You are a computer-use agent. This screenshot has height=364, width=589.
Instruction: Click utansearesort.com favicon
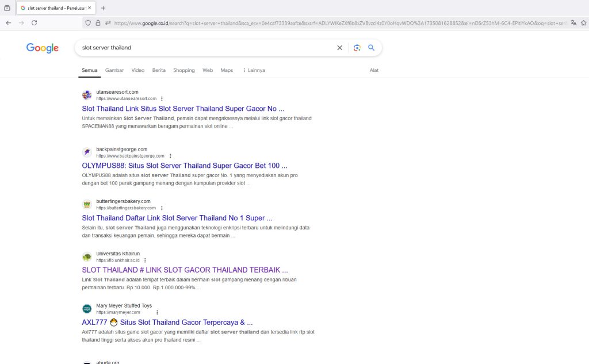(x=87, y=95)
